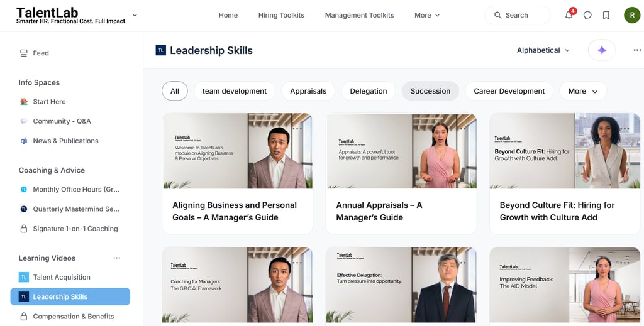Expand the More filters dropdown chip

coord(583,91)
